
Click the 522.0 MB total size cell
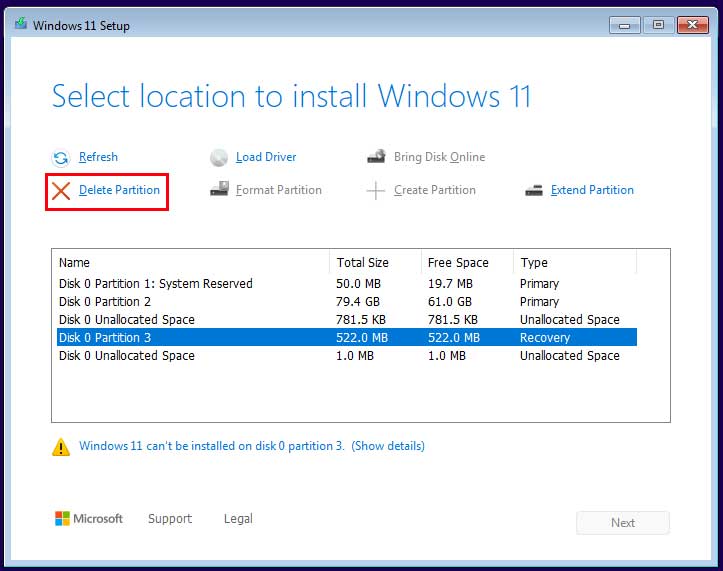pyautogui.click(x=362, y=338)
